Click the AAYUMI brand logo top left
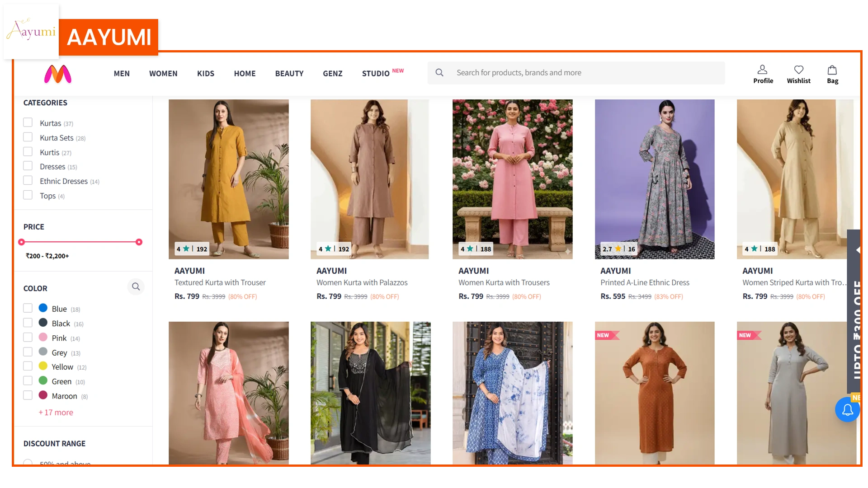The image size is (868, 488). coord(31,32)
